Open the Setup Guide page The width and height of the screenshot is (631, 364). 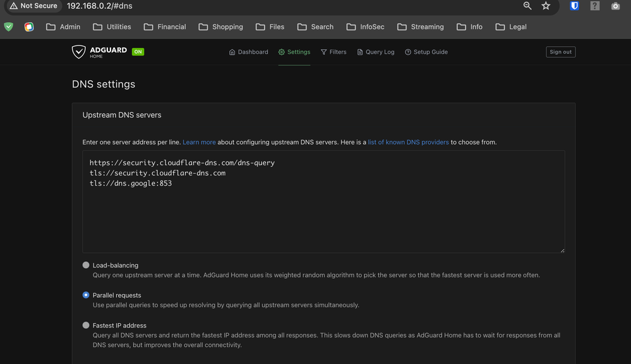point(426,52)
